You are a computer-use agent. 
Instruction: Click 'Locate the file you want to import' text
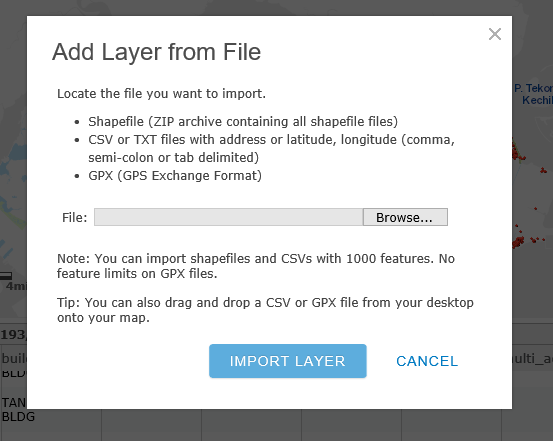(x=162, y=94)
